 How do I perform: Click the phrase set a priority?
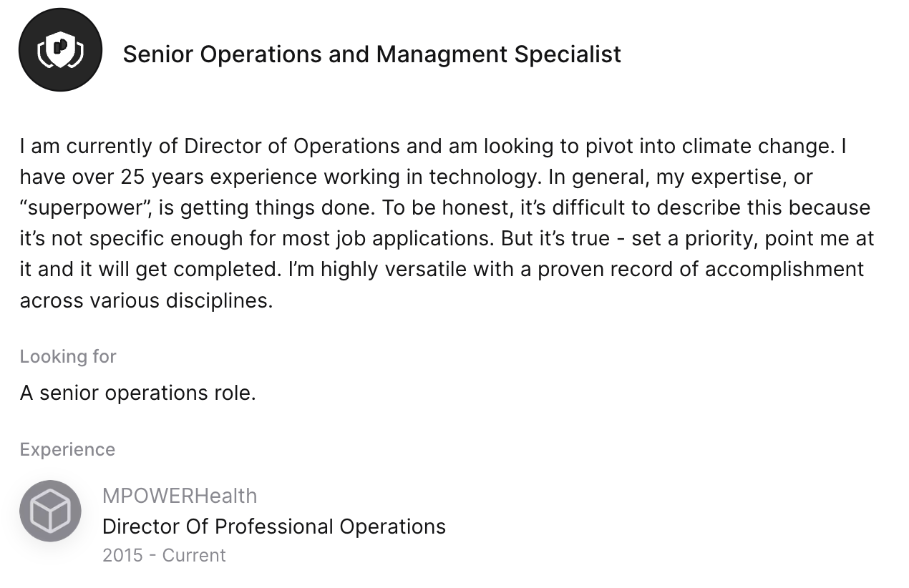pos(691,238)
